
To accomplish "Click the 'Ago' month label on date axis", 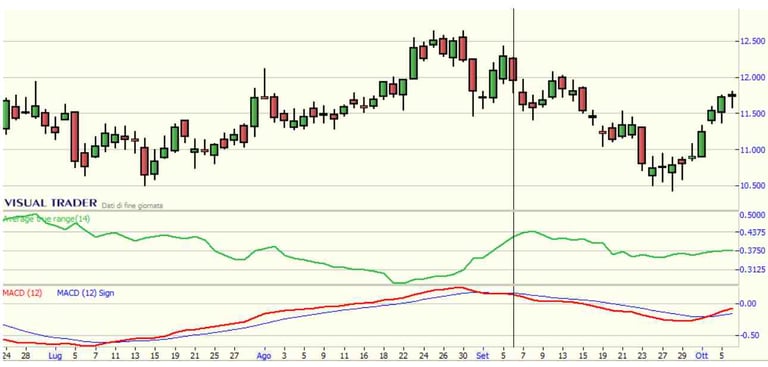I will point(264,356).
